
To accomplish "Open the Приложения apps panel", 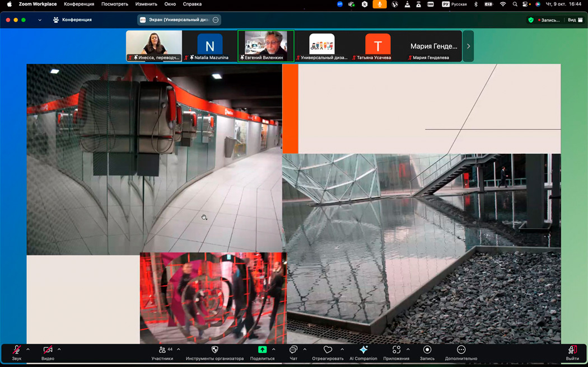I will click(x=396, y=352).
